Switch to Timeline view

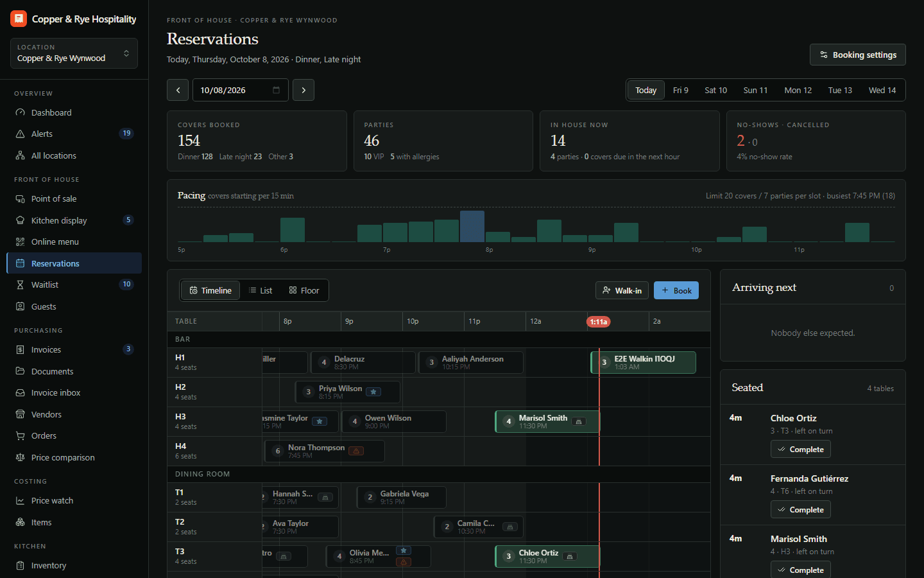[210, 290]
